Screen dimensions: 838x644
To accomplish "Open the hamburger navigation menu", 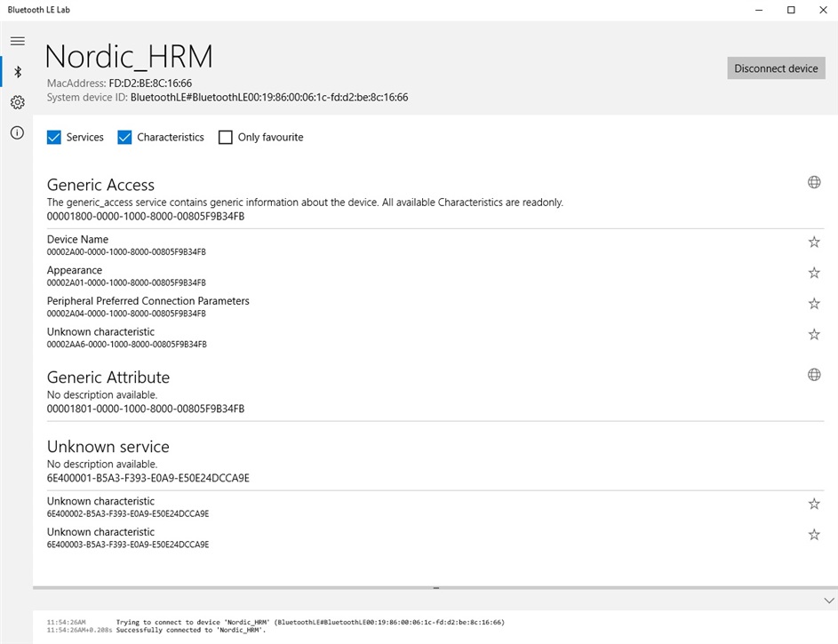I will point(18,41).
